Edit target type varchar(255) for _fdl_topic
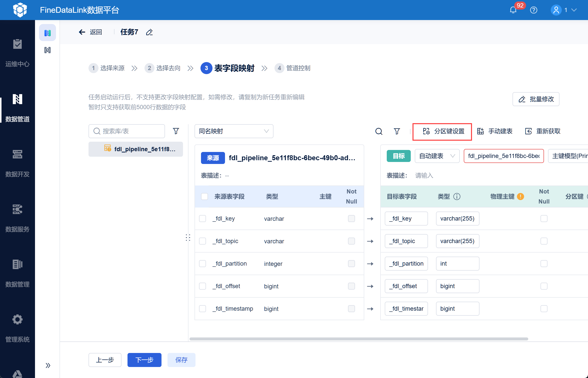Image resolution: width=588 pixels, height=378 pixels. tap(457, 241)
